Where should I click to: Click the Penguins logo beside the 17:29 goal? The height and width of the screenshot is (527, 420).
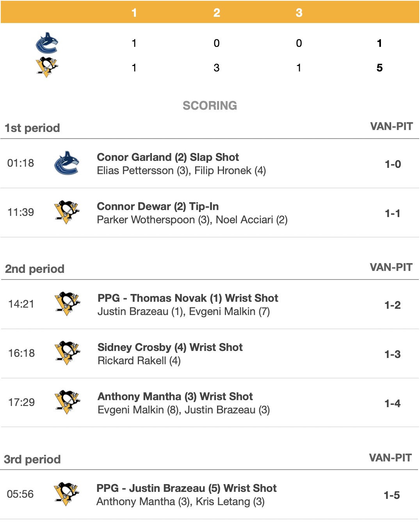pos(67,402)
